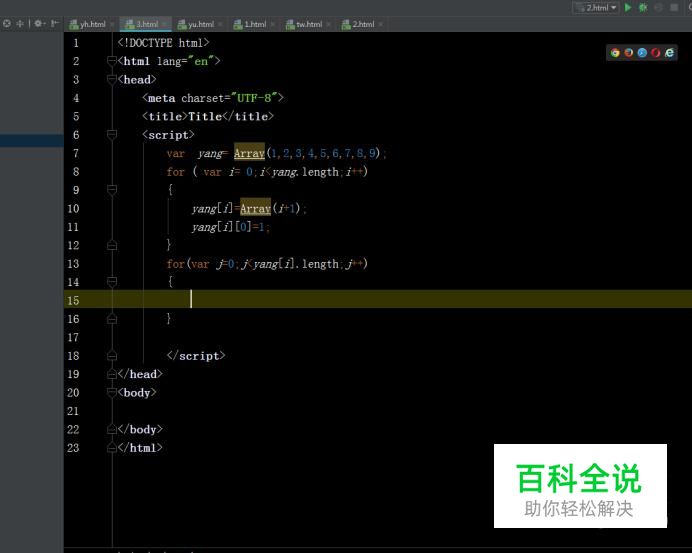This screenshot has width=692, height=553.
Task: Collapse the html tag fold on line 2
Action: click(x=112, y=61)
